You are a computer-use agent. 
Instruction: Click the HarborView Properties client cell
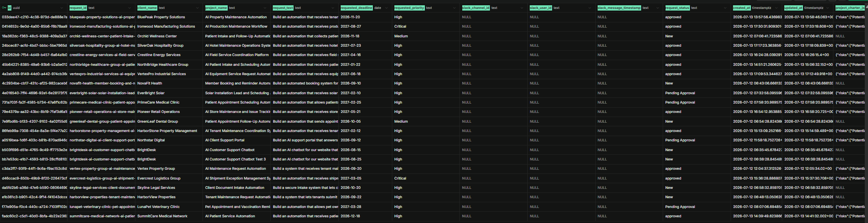click(x=169, y=197)
